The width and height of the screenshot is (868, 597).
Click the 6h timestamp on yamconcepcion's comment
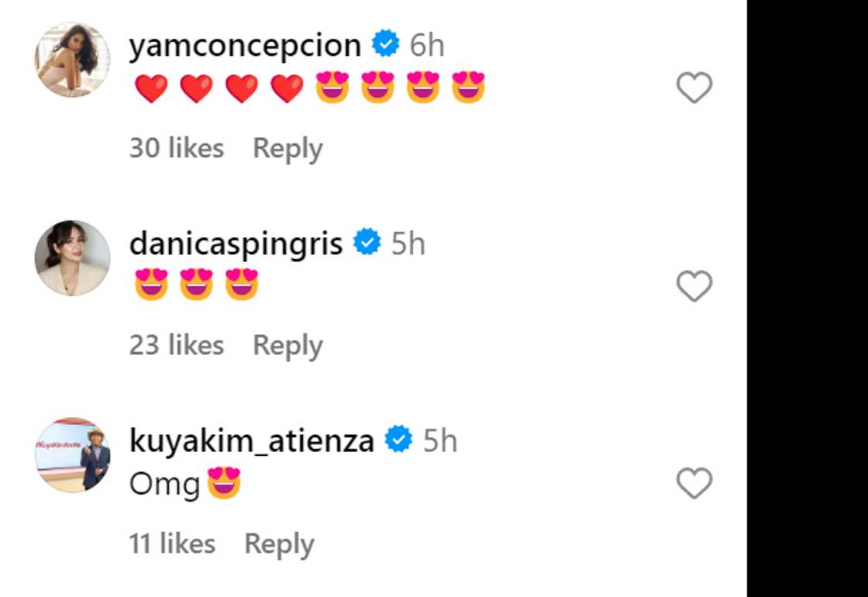click(427, 46)
